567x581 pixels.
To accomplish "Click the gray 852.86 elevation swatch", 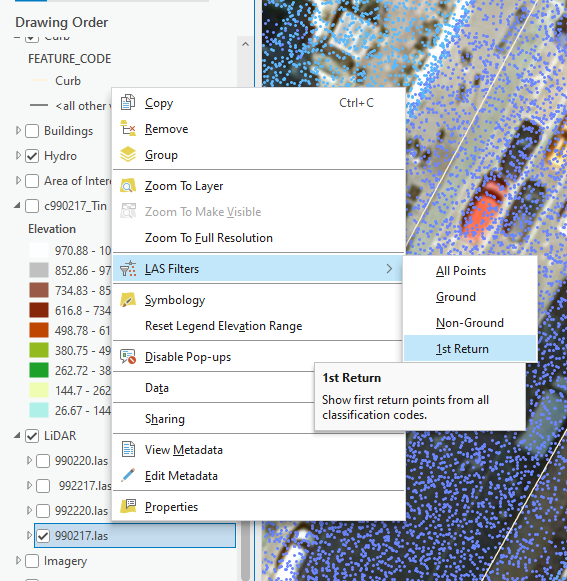I will coord(39,270).
